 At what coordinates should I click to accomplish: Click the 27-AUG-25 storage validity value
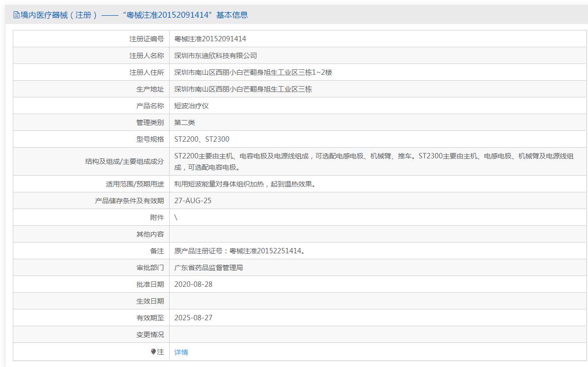tap(193, 201)
